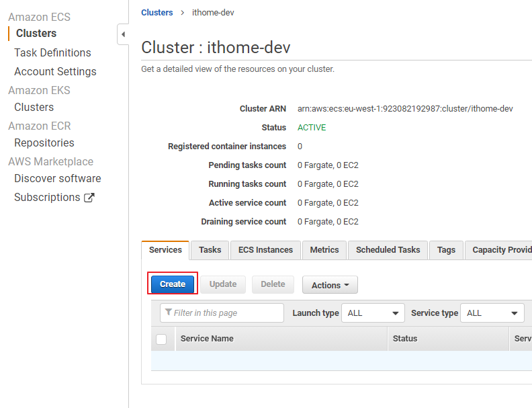Image resolution: width=532 pixels, height=408 pixels.
Task: Click the ACTIVE status text
Action: [312, 128]
